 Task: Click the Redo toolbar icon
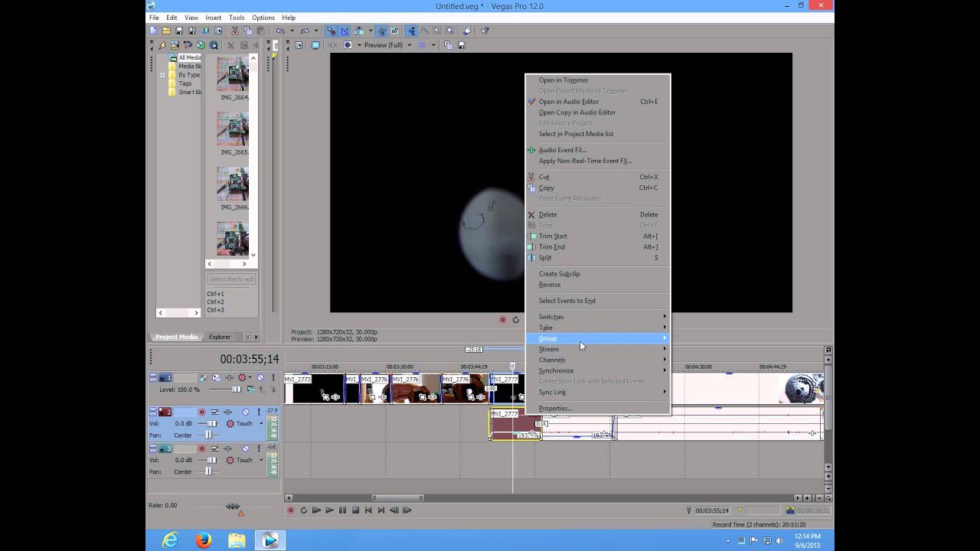305,31
